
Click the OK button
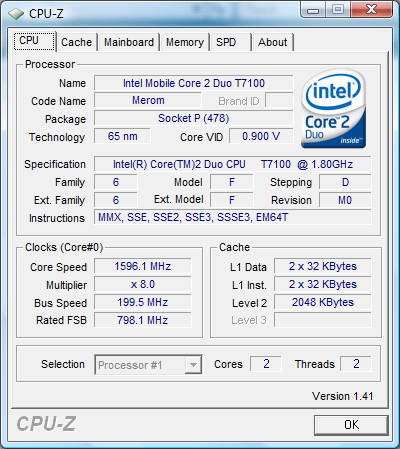point(351,425)
